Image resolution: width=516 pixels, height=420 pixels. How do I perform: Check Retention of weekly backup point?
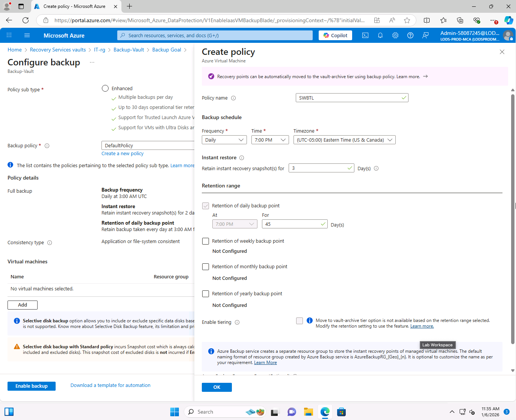206,241
